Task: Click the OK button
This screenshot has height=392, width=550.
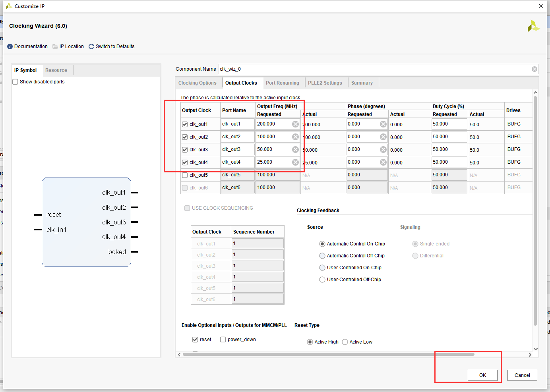Action: pos(482,375)
